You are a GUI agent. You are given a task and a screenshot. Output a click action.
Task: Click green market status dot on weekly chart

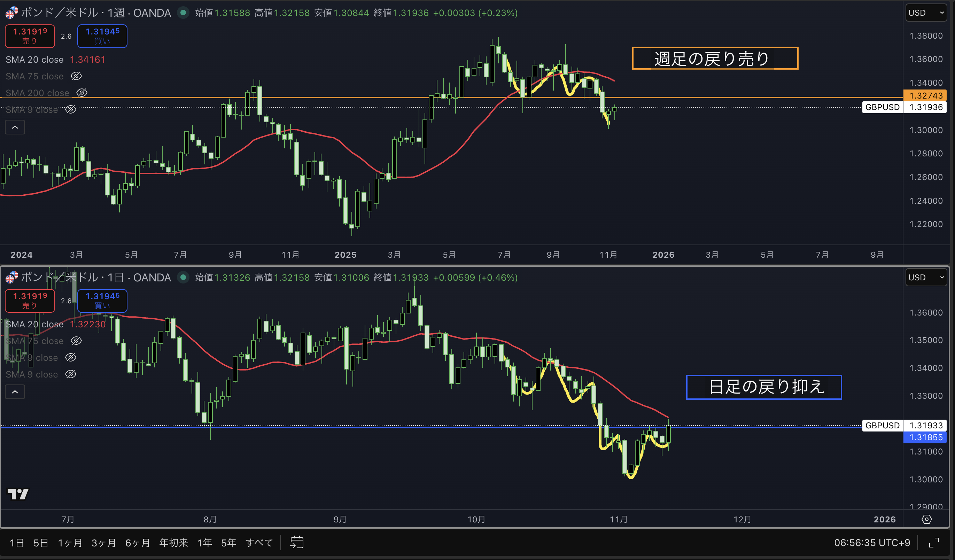pyautogui.click(x=184, y=13)
